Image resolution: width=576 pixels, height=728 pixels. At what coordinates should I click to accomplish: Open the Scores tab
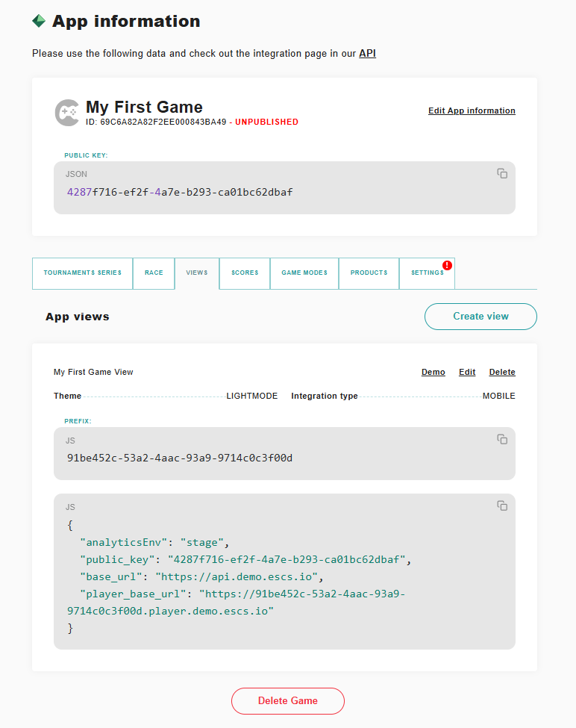coord(245,273)
